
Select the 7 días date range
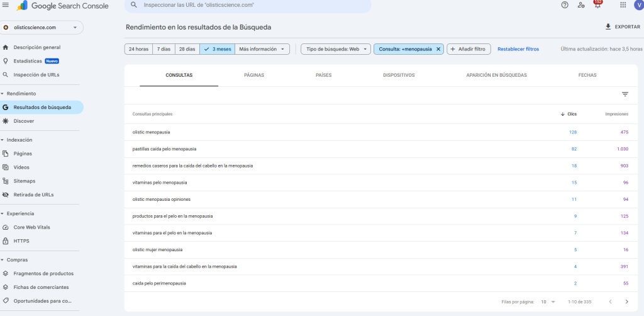(163, 49)
